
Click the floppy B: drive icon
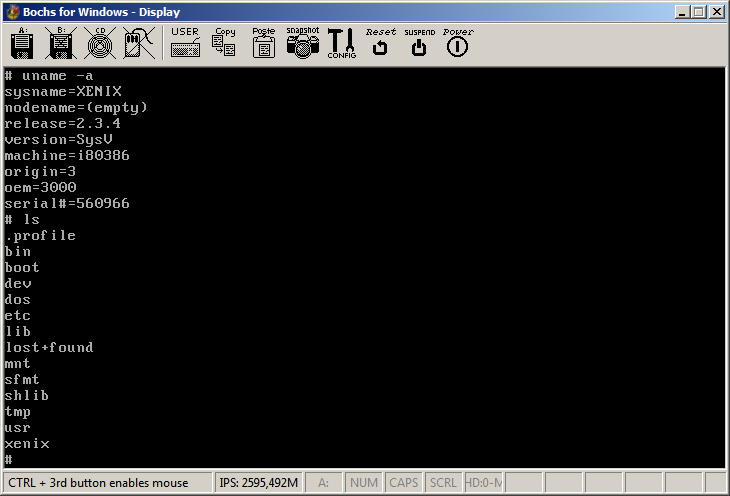click(61, 43)
